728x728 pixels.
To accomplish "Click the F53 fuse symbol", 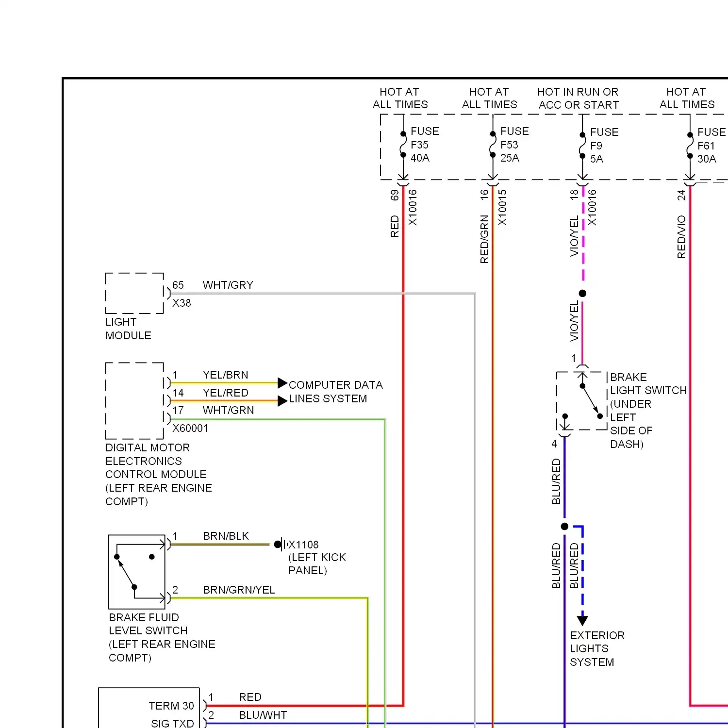I will (493, 145).
